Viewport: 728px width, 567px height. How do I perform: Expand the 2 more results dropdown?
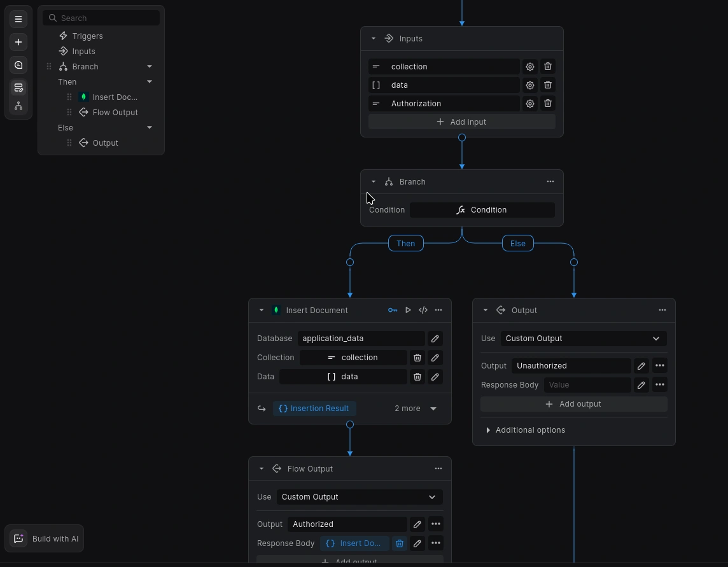tap(416, 409)
